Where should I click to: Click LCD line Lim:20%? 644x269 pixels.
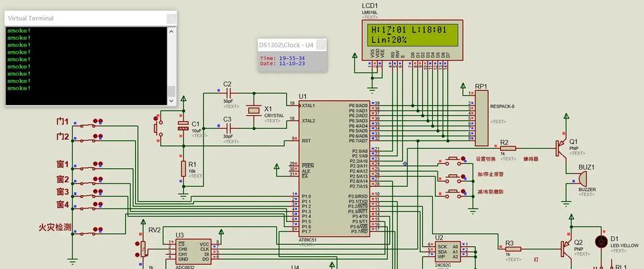coord(389,40)
